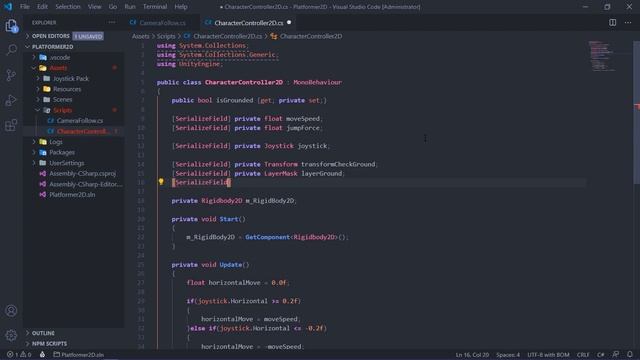Viewport: 640px width, 360px height.
Task: Open the File menu
Action: click(25, 7)
